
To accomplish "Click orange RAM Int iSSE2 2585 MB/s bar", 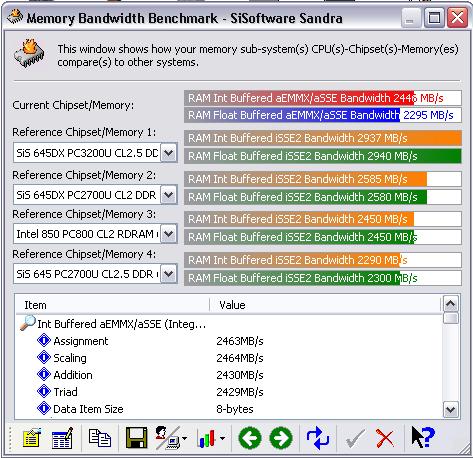I will [323, 179].
